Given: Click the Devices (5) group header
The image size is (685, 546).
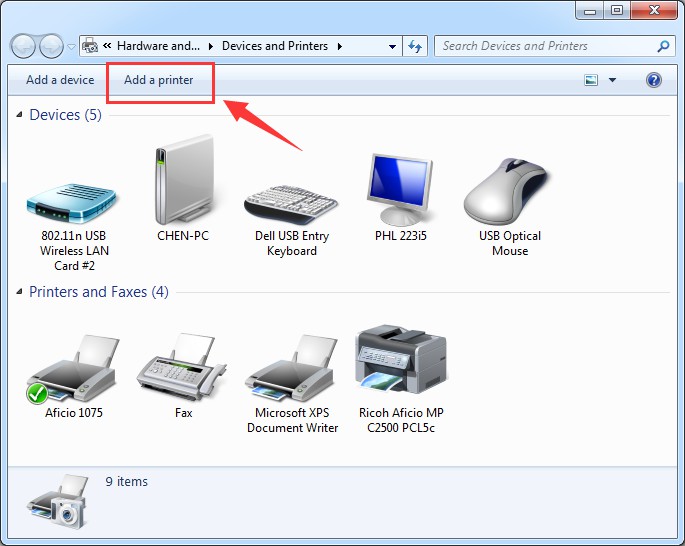Looking at the screenshot, I should tap(66, 115).
